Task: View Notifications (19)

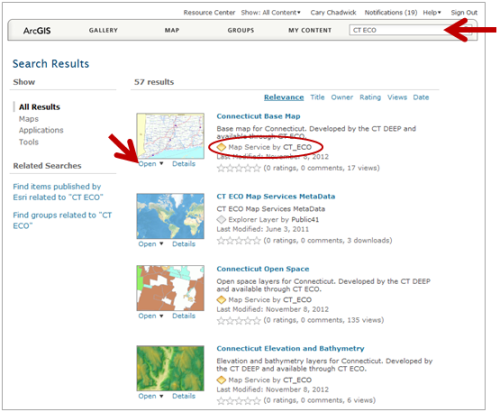Action: point(391,13)
